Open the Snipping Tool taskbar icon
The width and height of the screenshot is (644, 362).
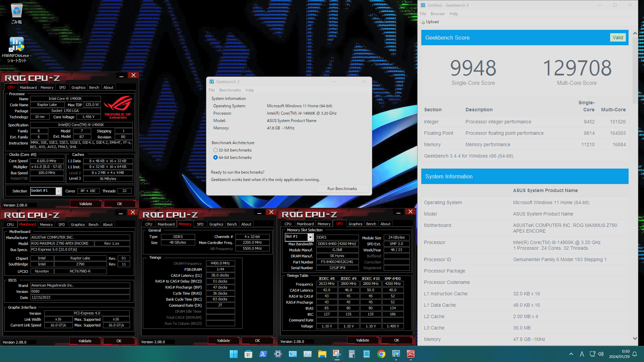[337, 354]
